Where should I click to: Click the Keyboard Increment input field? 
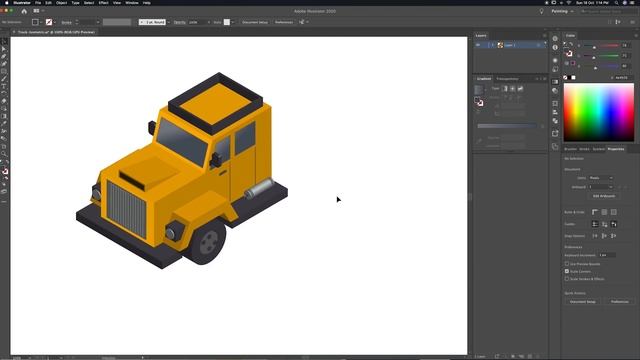coord(607,255)
